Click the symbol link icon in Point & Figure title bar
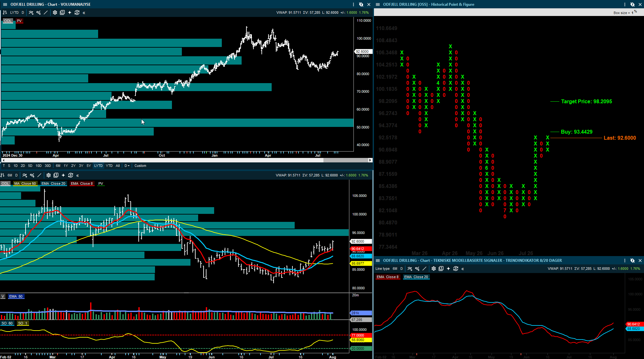Viewport: 644px width, 359px height. pos(632,4)
